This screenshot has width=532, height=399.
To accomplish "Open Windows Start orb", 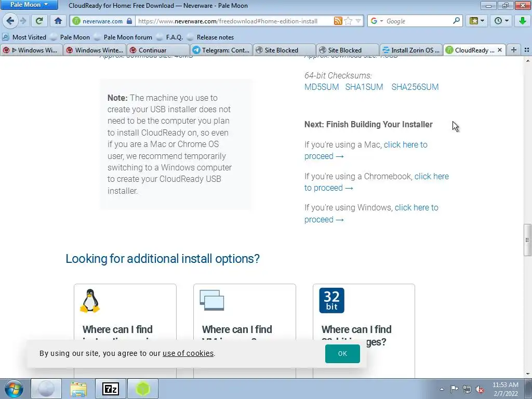I will pyautogui.click(x=14, y=389).
